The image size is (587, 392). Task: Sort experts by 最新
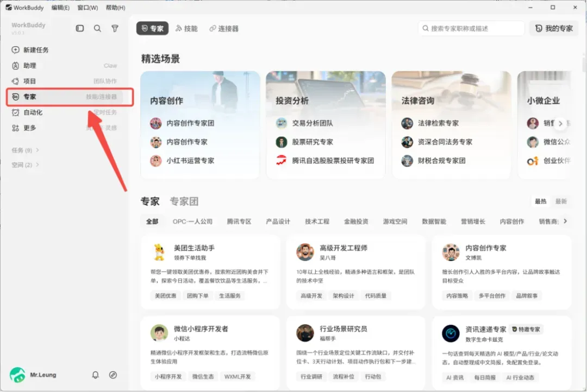point(561,201)
